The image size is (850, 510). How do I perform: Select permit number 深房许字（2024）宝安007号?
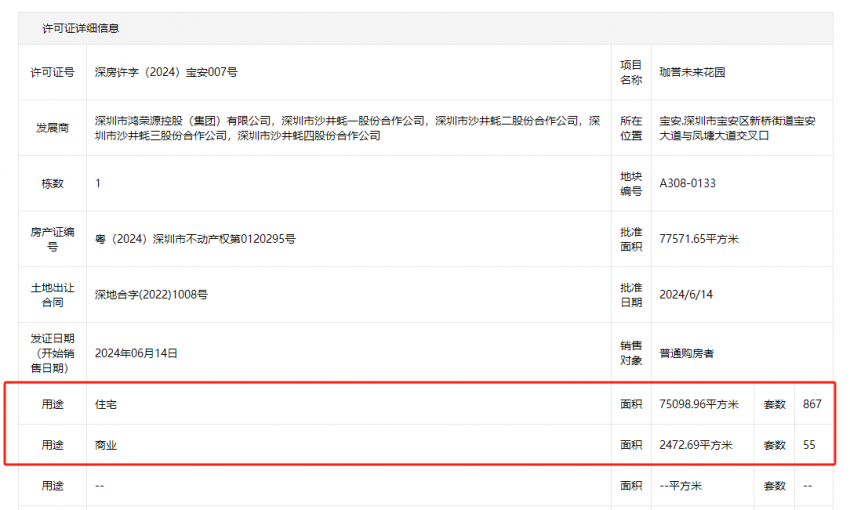click(166, 72)
